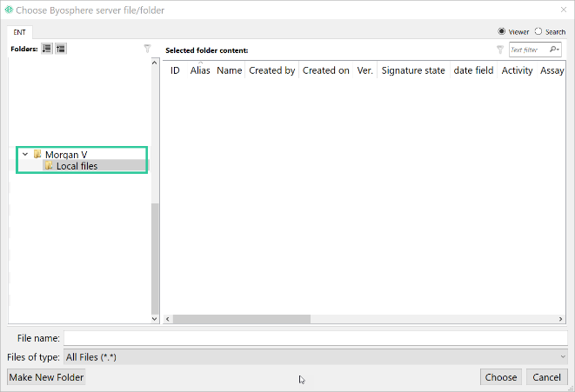This screenshot has height=392, width=575.
Task: Click the collapse all folders icon
Action: click(61, 49)
